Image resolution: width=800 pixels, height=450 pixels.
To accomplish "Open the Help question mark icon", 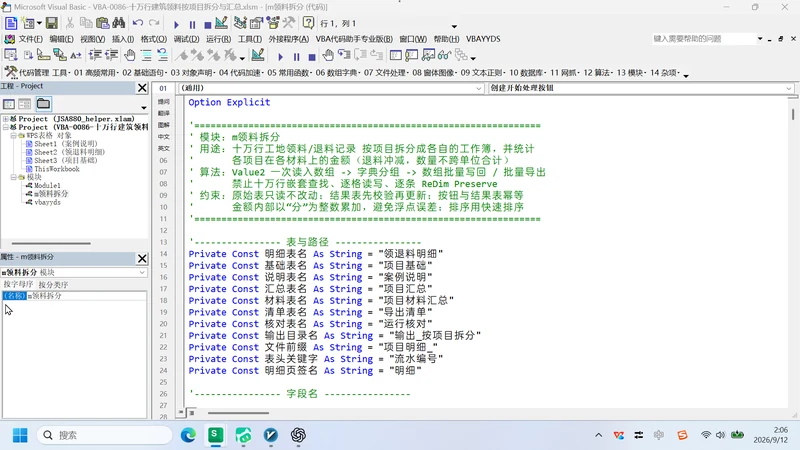I will click(308, 23).
